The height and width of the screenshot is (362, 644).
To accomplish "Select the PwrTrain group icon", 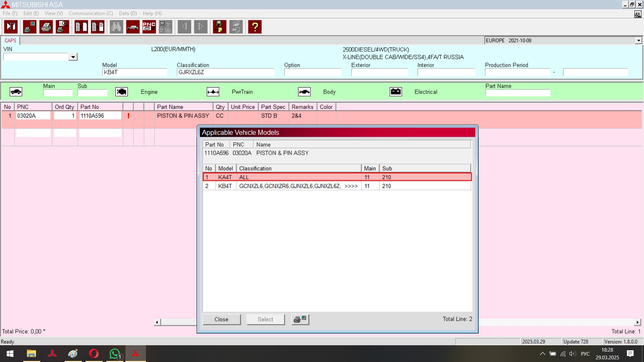I will coord(213,92).
